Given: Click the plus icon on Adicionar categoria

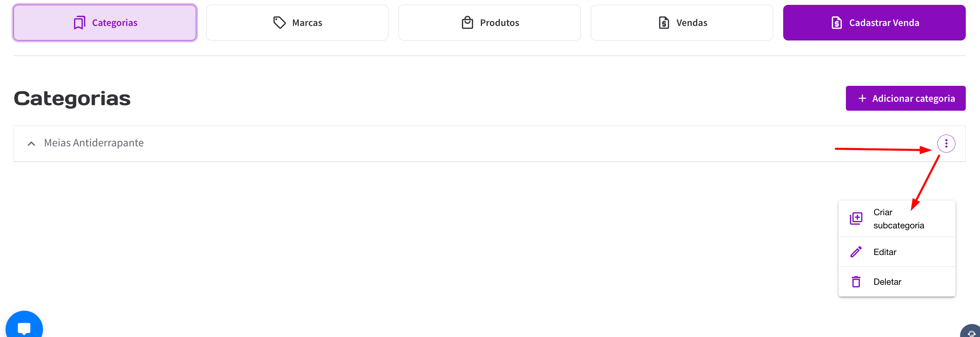Looking at the screenshot, I should [863, 98].
